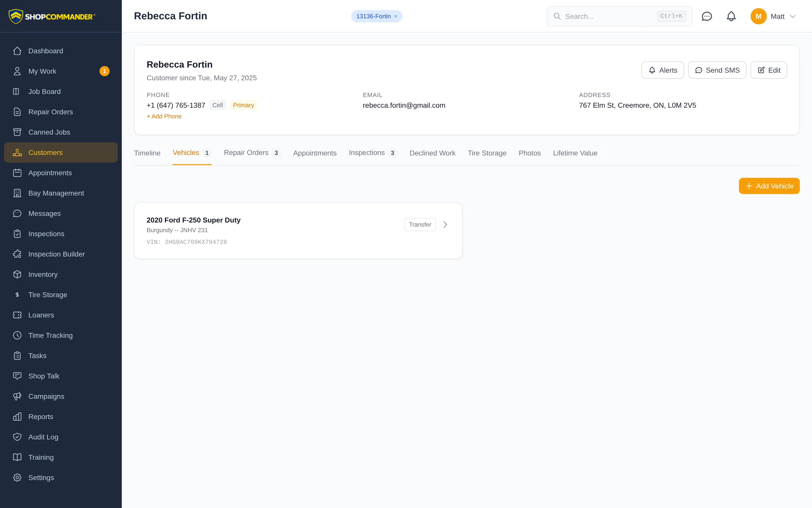Click the Alerts button
The image size is (812, 508).
click(662, 70)
